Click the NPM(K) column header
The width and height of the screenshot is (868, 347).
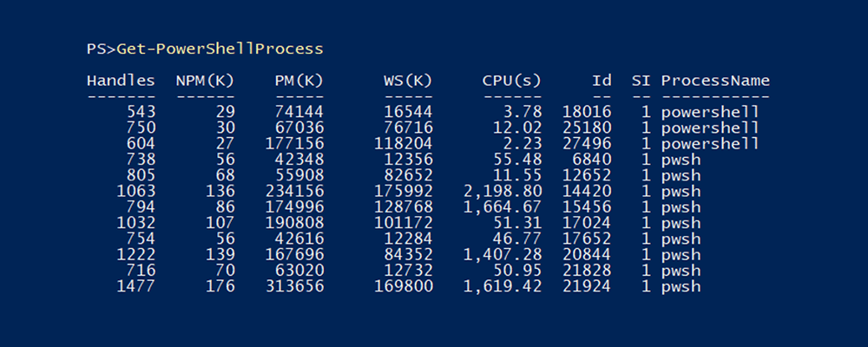tap(205, 81)
